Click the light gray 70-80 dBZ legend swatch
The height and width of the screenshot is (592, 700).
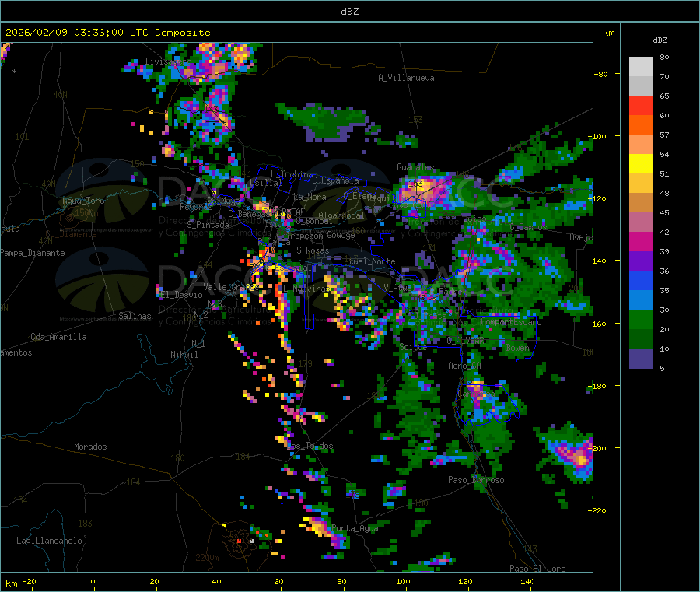tap(641, 67)
